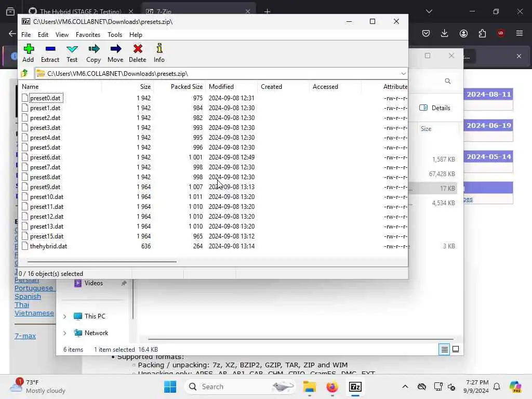
Task: Select preset3.dat file
Action: point(45,128)
